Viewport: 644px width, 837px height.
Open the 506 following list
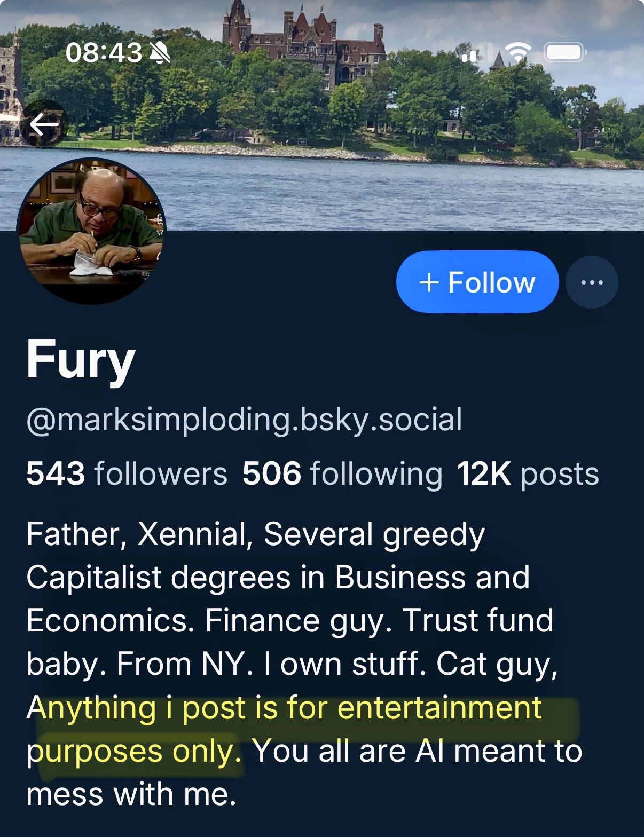coord(342,473)
